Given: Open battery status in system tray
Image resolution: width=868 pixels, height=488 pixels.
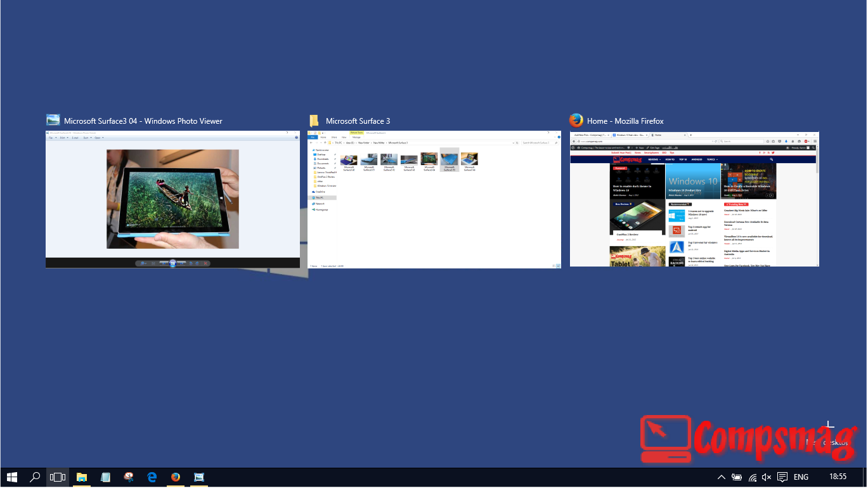Looking at the screenshot, I should coord(737,477).
